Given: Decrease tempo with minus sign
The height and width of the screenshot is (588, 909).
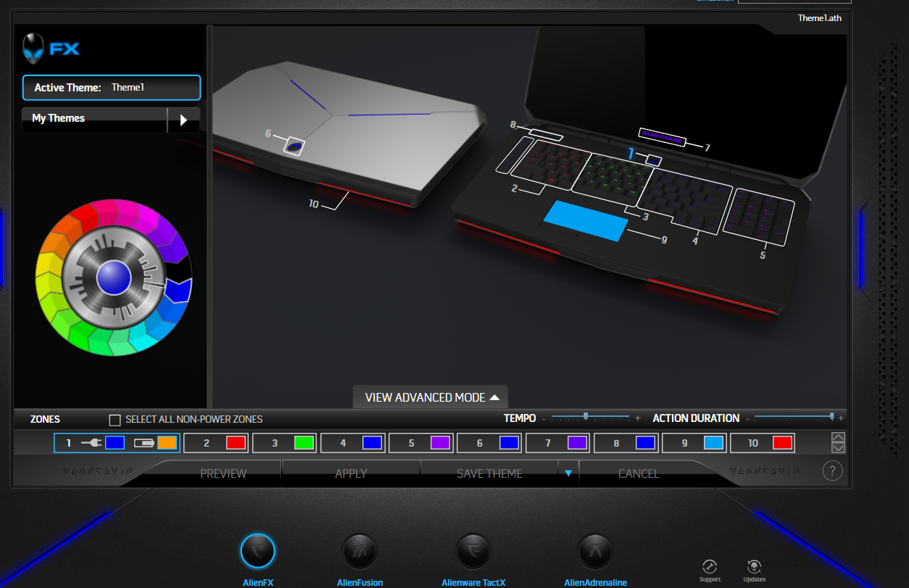Looking at the screenshot, I should [544, 419].
